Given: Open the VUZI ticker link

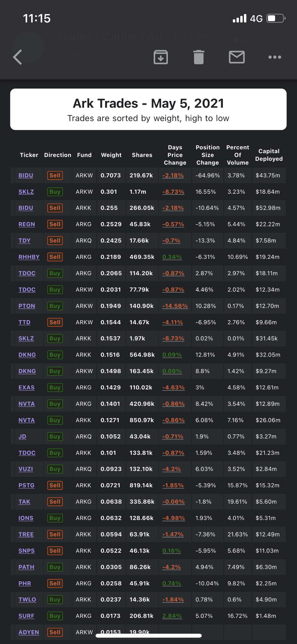Looking at the screenshot, I should point(26,469).
